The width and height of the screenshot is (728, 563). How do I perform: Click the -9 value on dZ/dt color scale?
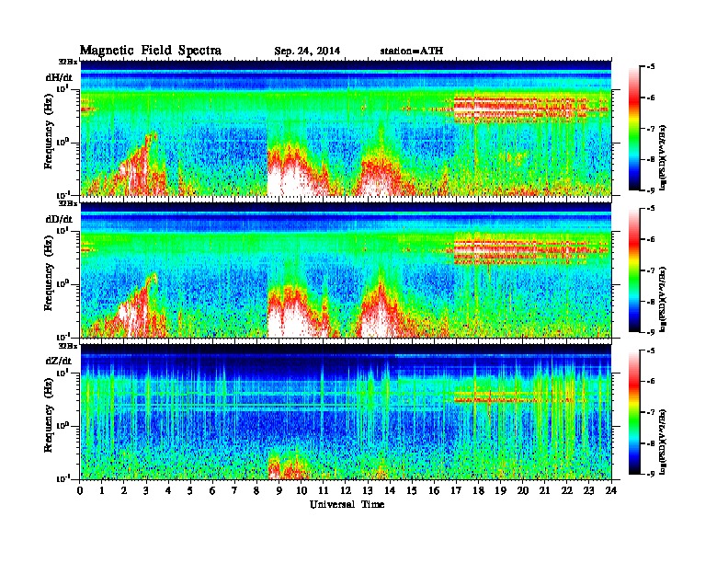(x=651, y=473)
